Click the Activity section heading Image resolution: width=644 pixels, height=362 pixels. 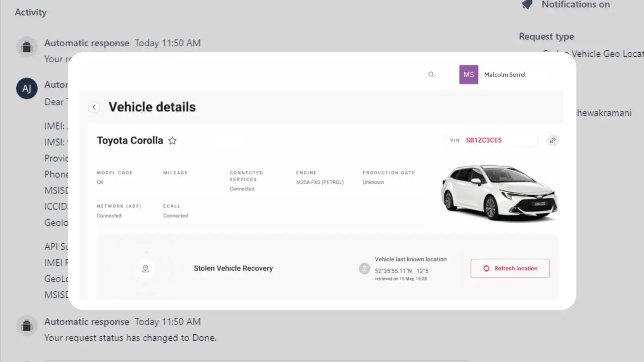point(31,12)
